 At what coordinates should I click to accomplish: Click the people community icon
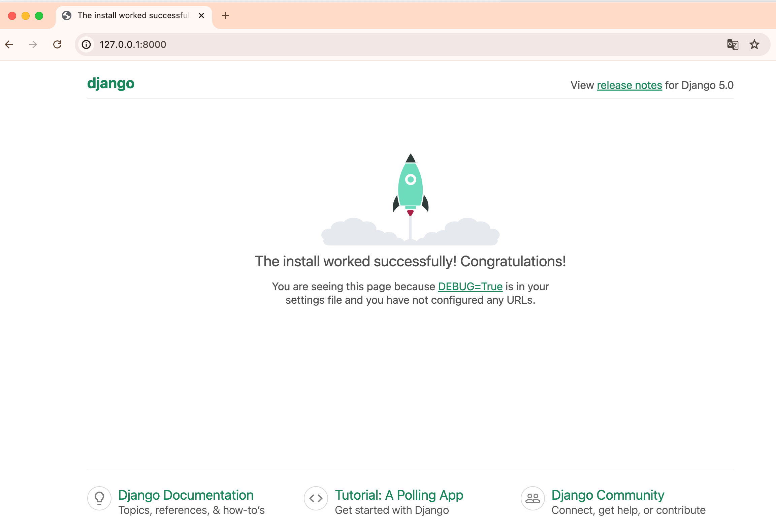point(533,498)
